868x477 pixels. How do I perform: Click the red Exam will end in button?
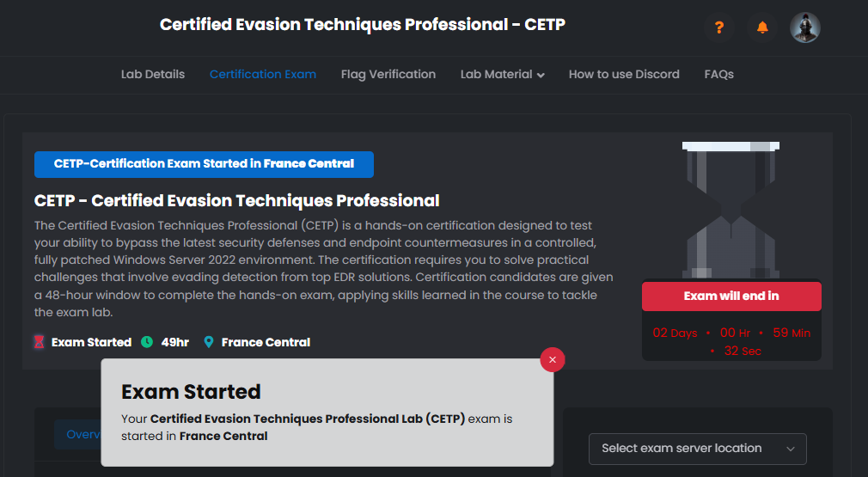tap(731, 297)
